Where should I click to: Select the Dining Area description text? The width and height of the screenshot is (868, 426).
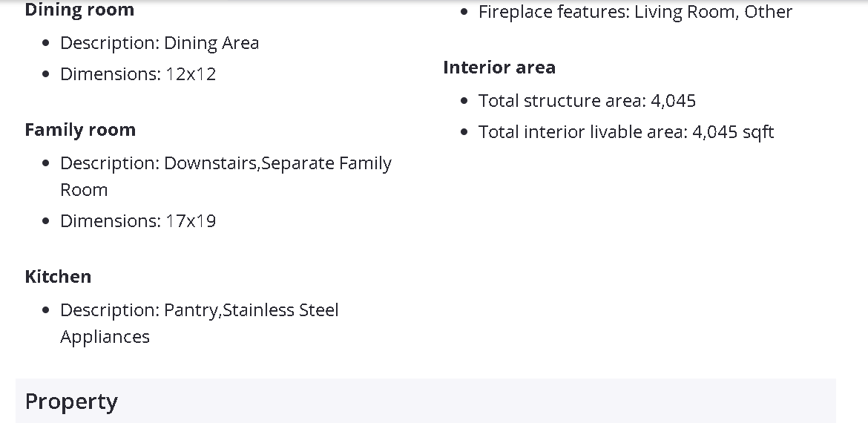point(160,43)
